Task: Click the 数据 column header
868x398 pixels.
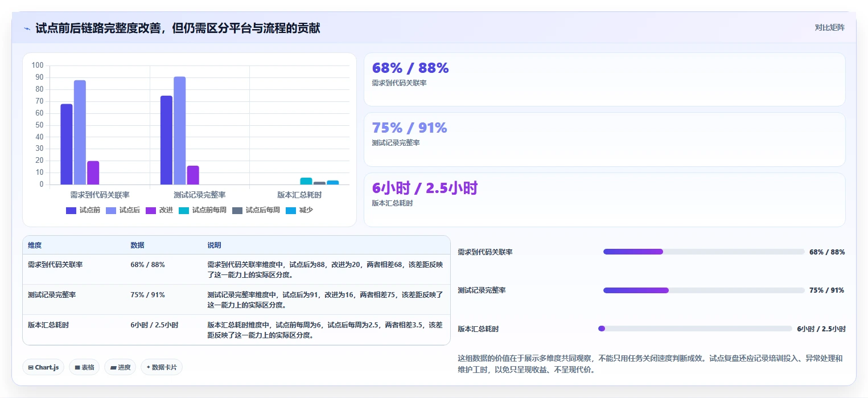Action: 137,245
